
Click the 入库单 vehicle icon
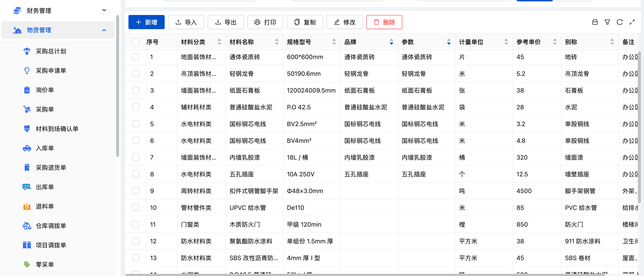27,148
